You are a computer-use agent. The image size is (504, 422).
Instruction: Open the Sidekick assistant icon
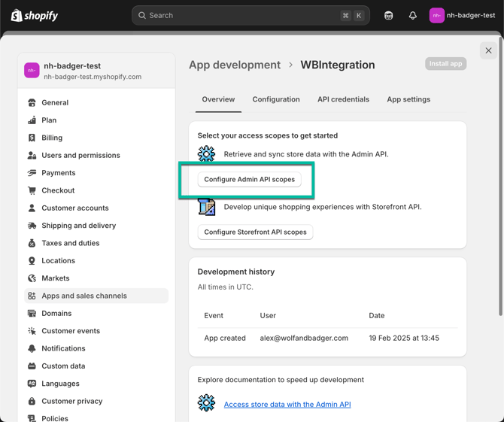pyautogui.click(x=388, y=16)
